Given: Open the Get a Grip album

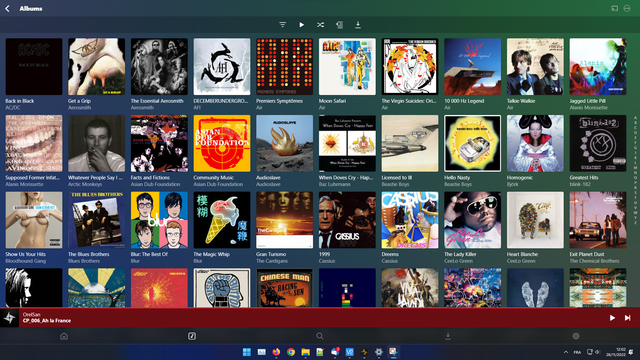Looking at the screenshot, I should tap(97, 67).
